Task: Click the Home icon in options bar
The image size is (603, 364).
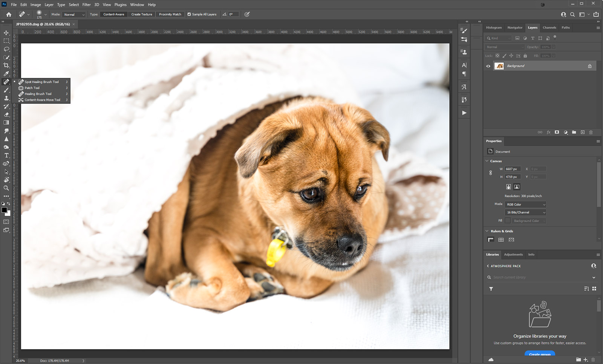Action: tap(9, 14)
